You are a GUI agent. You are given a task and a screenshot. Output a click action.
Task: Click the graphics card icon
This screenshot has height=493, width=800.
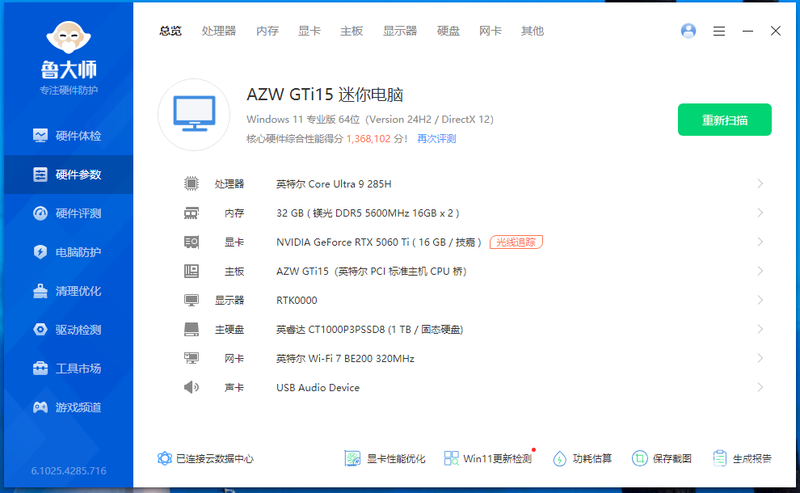click(x=191, y=242)
